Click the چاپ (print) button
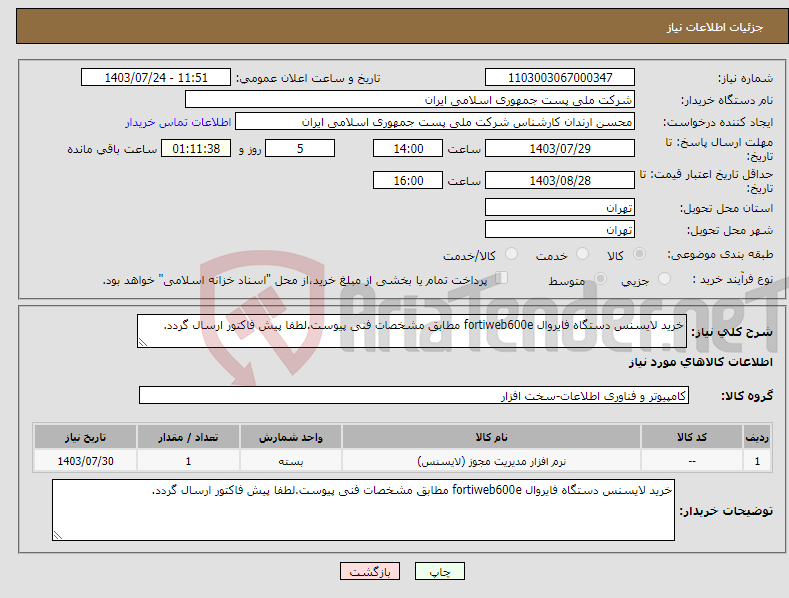789x598 pixels. 439,571
